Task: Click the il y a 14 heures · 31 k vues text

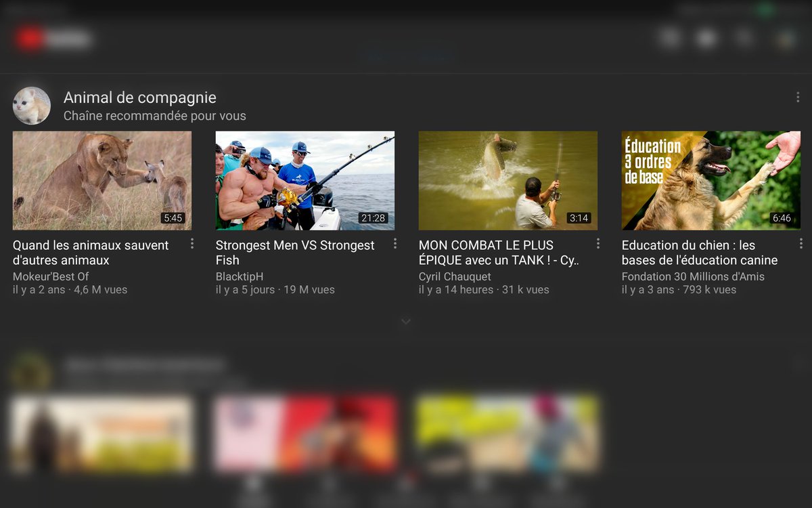Action: pyautogui.click(x=484, y=289)
